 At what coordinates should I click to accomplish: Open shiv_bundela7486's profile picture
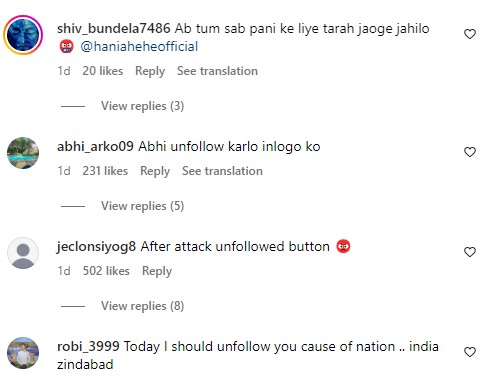click(23, 35)
